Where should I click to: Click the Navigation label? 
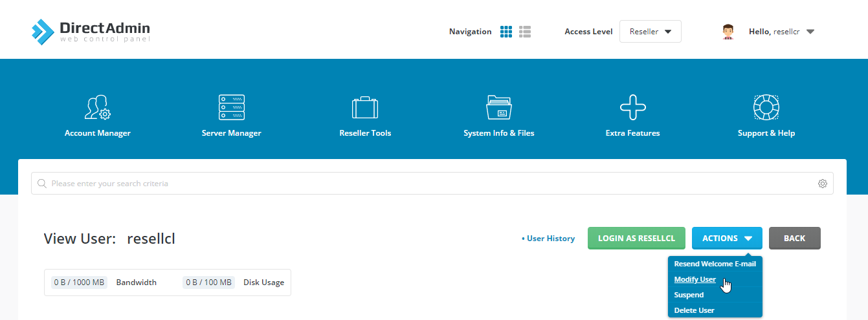471,32
